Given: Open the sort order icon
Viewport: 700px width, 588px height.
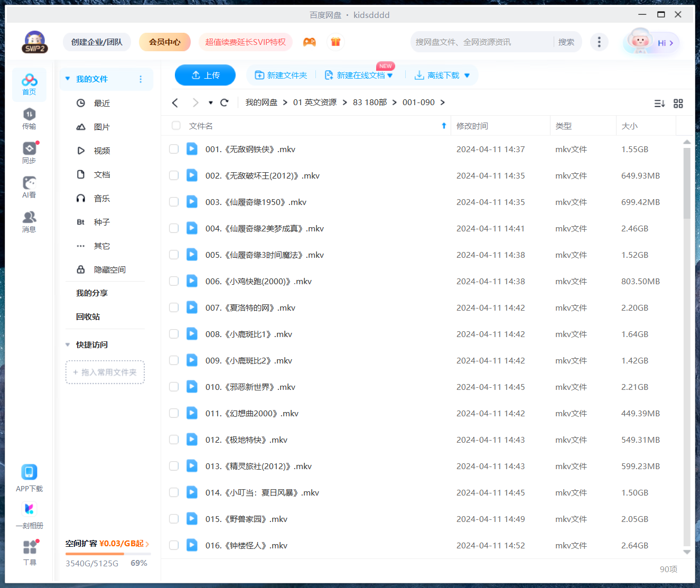Looking at the screenshot, I should point(659,104).
